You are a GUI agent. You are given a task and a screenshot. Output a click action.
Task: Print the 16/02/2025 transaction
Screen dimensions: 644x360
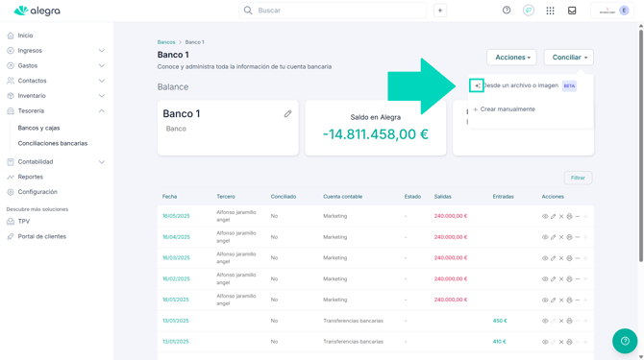pyautogui.click(x=569, y=278)
